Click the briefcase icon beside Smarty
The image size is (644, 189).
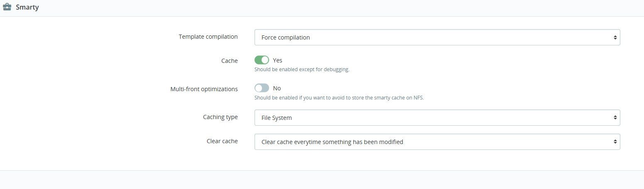click(7, 7)
